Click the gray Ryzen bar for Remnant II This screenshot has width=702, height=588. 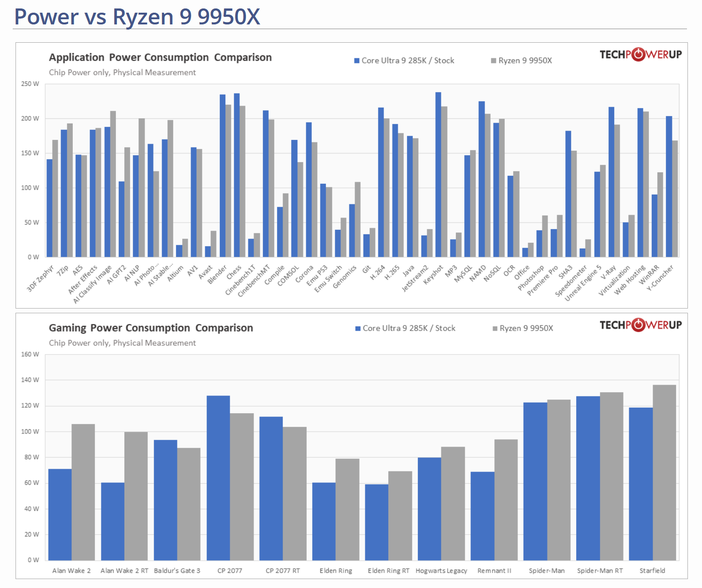click(506, 500)
